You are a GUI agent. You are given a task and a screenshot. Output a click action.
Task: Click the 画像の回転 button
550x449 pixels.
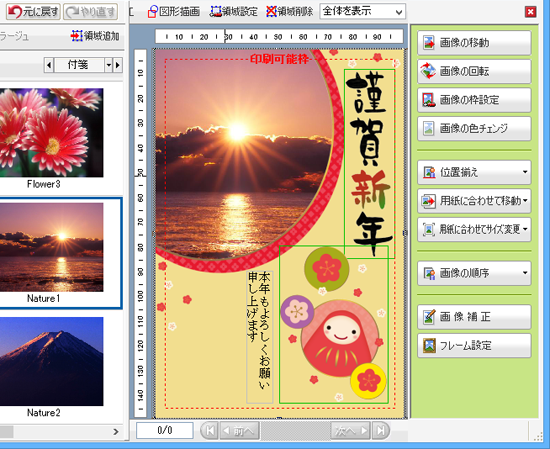[x=474, y=71]
